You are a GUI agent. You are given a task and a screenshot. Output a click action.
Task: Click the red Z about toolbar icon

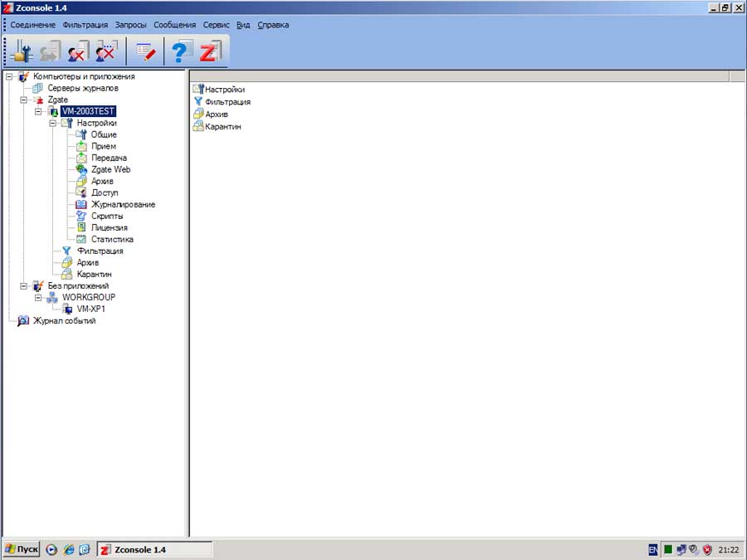(210, 51)
